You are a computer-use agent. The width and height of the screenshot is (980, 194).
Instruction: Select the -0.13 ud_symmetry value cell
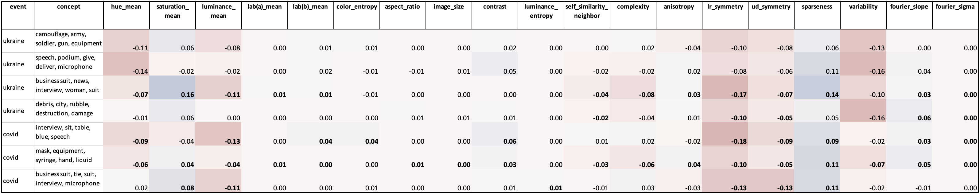tap(771, 181)
